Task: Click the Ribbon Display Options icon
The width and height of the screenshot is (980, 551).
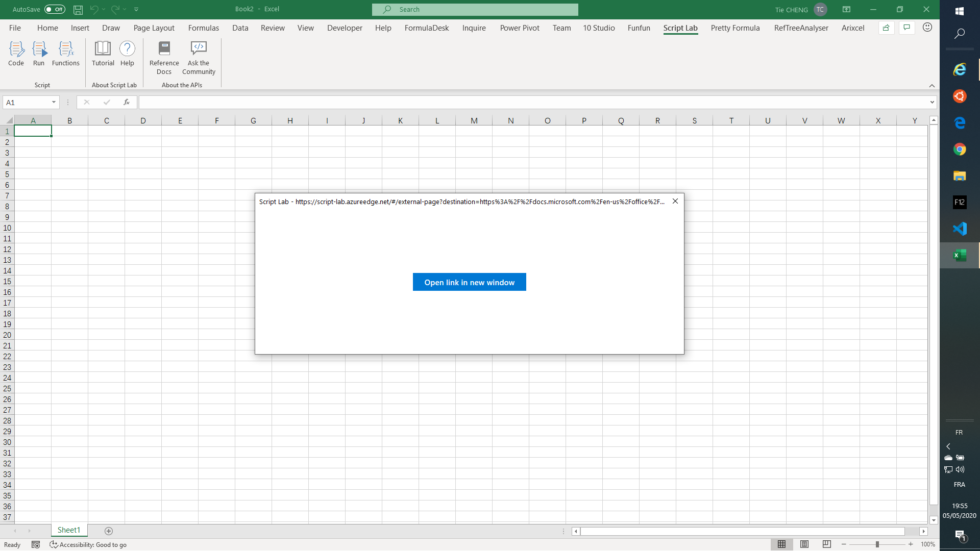Action: pos(846,9)
